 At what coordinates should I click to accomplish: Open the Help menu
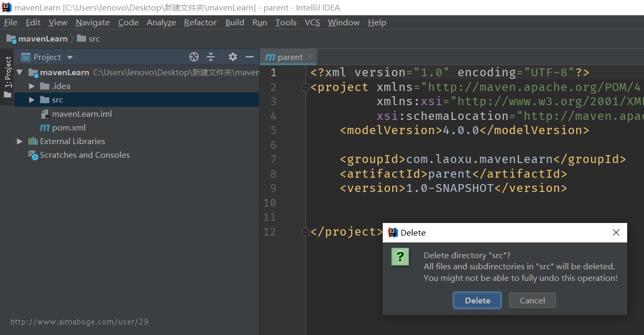[377, 22]
